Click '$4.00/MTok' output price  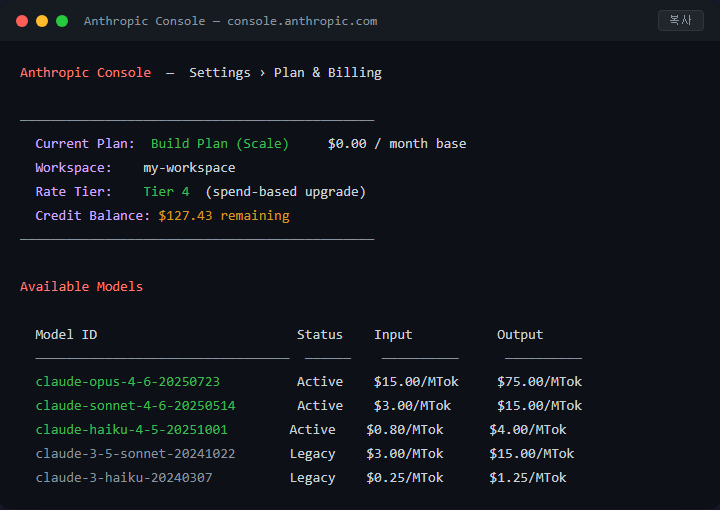[528, 430]
